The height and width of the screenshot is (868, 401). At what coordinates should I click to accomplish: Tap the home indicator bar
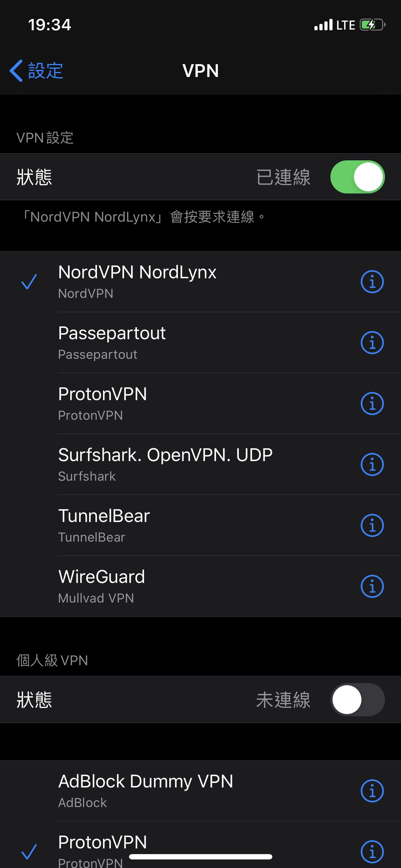pyautogui.click(x=201, y=857)
